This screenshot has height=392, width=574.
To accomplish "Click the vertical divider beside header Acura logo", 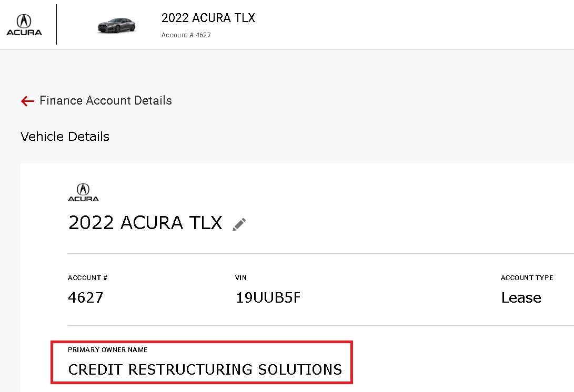I will 57,25.
